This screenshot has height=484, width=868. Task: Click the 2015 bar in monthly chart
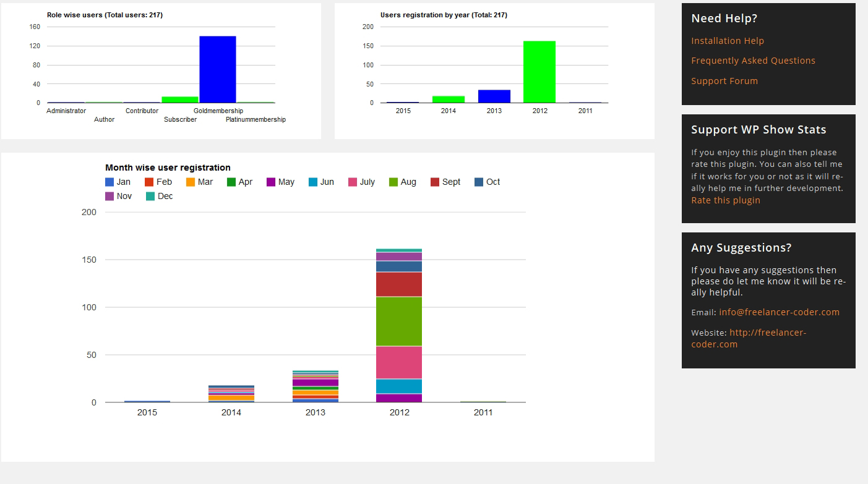147,402
